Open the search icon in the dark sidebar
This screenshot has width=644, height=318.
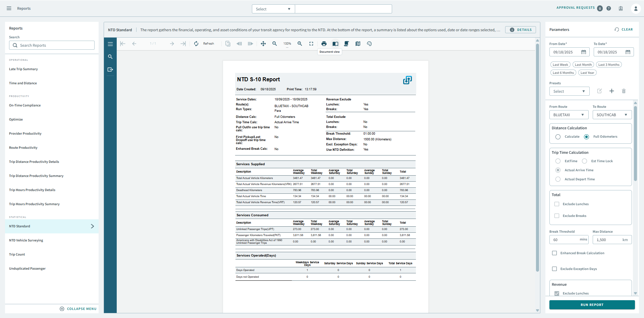point(110,57)
